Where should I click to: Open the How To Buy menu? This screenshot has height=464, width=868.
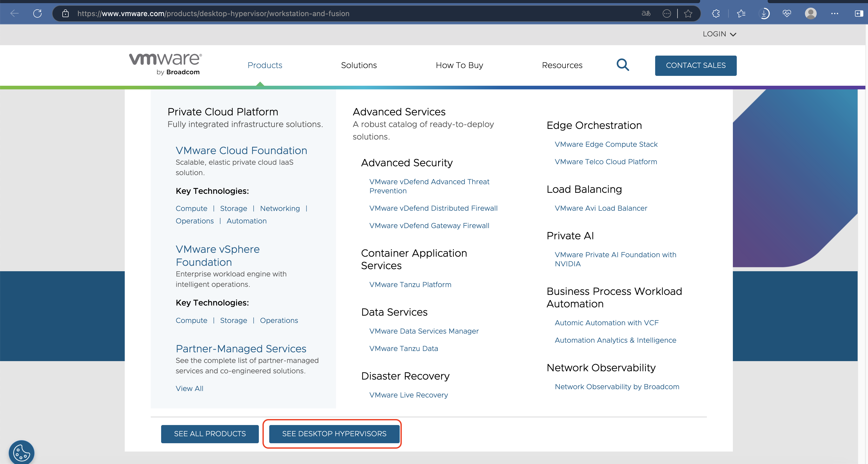[459, 65]
